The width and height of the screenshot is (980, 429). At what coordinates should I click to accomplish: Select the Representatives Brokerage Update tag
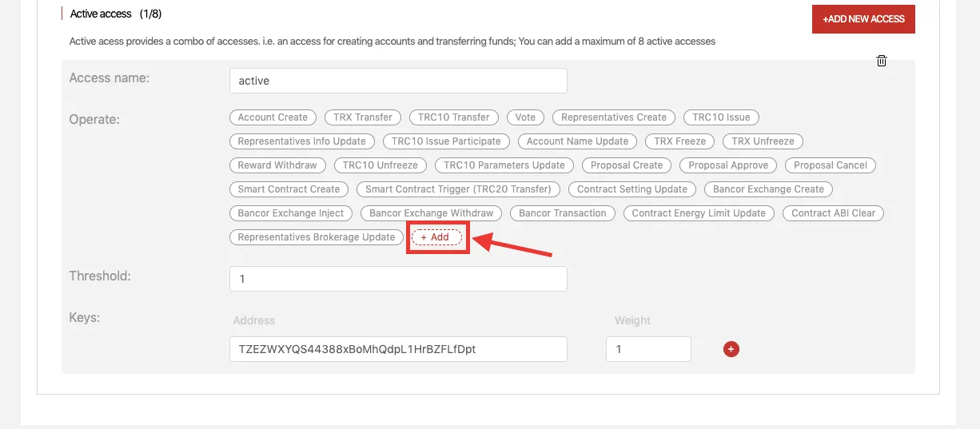[x=317, y=237]
